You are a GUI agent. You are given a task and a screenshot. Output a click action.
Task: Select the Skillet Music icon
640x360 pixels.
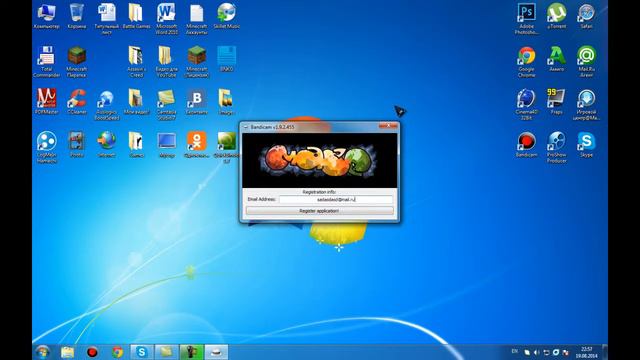pos(227,16)
